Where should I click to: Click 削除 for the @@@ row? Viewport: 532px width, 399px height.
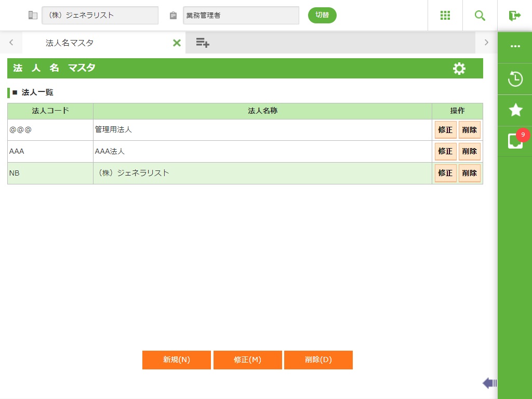[x=469, y=130]
